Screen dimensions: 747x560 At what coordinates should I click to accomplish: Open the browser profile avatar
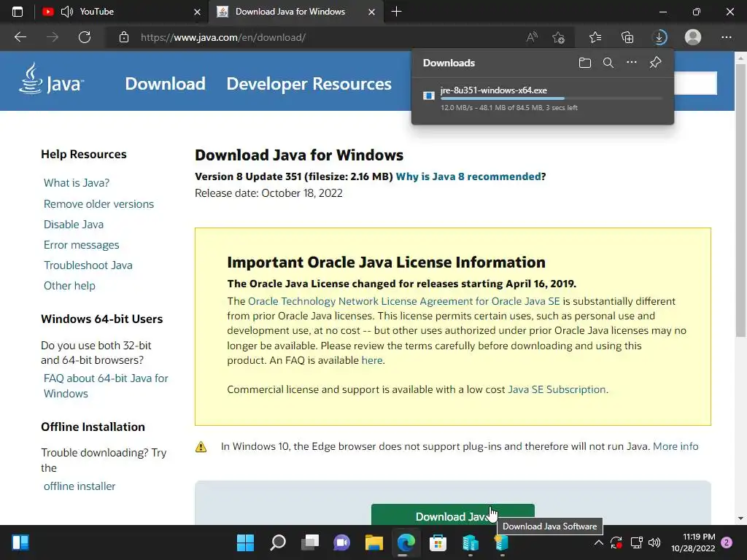tap(693, 37)
